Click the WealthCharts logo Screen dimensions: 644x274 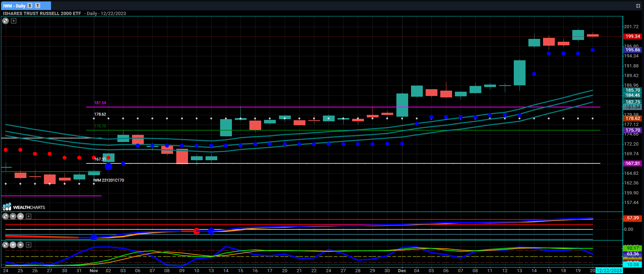coord(24,207)
